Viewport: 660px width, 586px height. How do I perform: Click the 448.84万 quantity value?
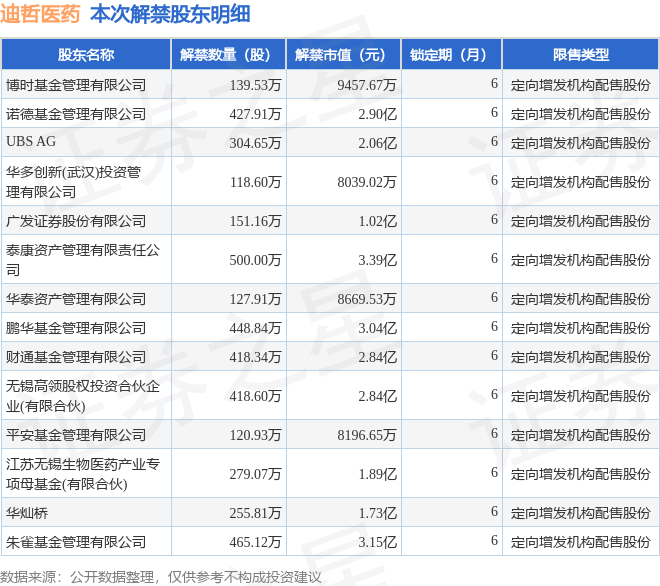255,328
